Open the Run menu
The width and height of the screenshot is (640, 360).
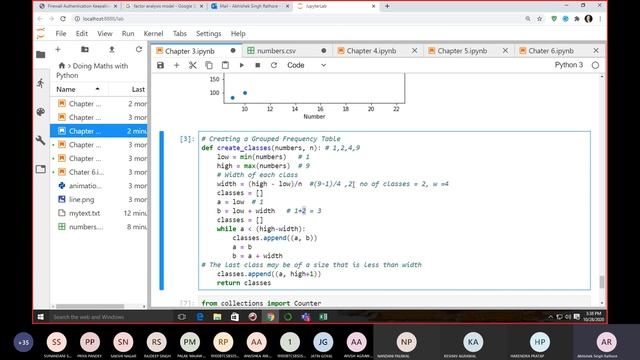(x=128, y=33)
